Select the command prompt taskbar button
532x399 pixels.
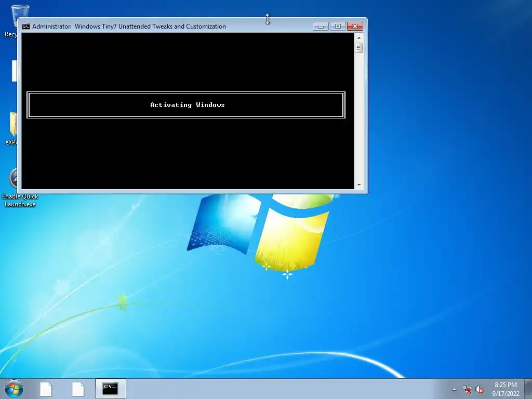(110, 389)
